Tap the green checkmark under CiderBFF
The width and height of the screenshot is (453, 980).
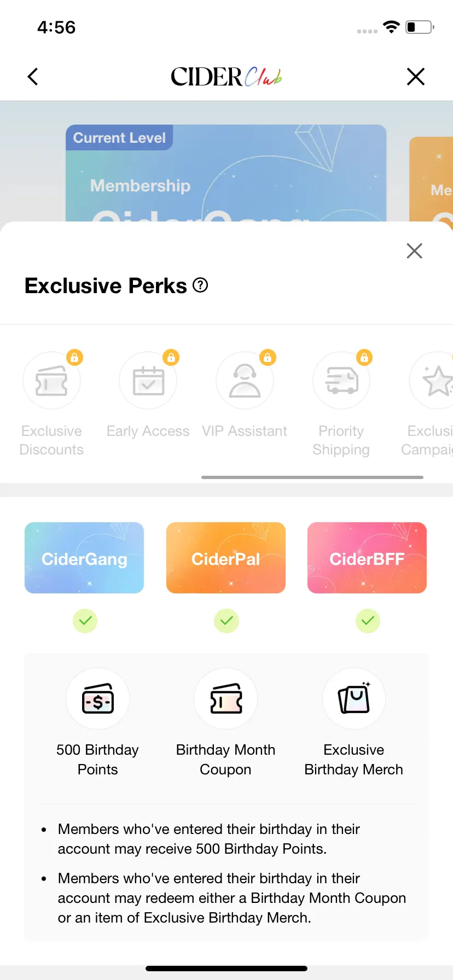point(368,621)
